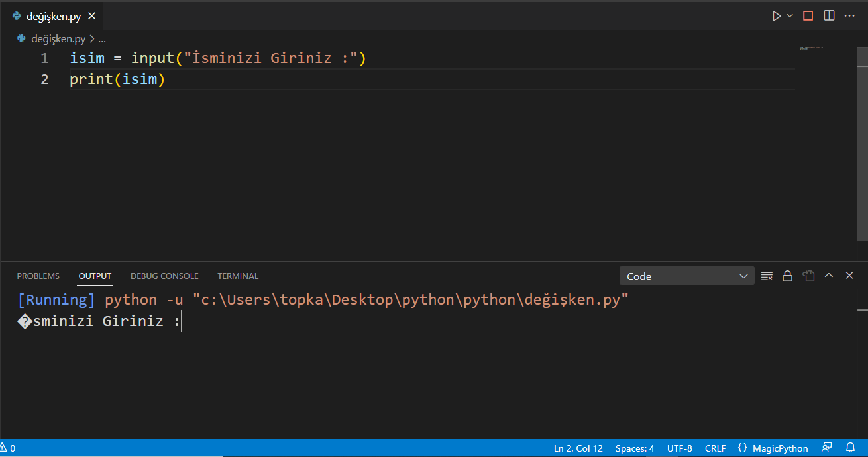Click the "sminizi Giriniz :" output line

[99, 322]
